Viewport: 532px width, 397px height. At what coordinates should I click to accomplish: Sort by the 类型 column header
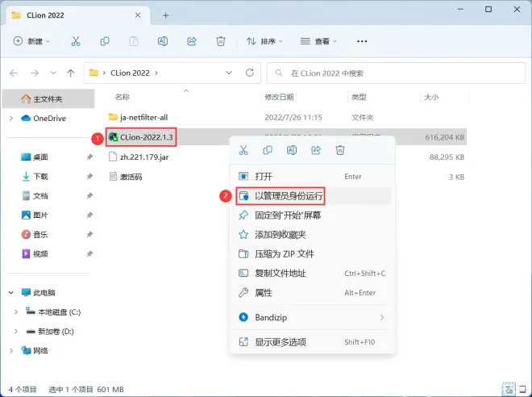359,97
